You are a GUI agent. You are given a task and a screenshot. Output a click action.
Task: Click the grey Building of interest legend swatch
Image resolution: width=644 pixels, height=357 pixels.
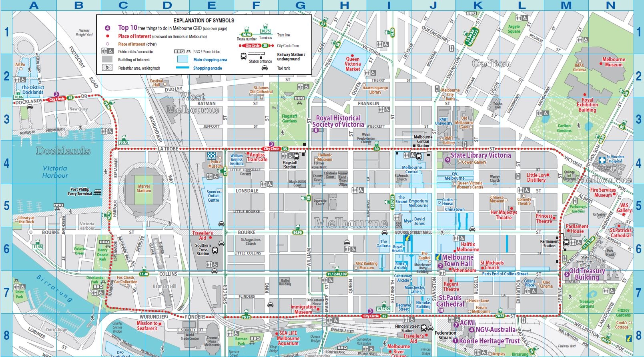107,59
